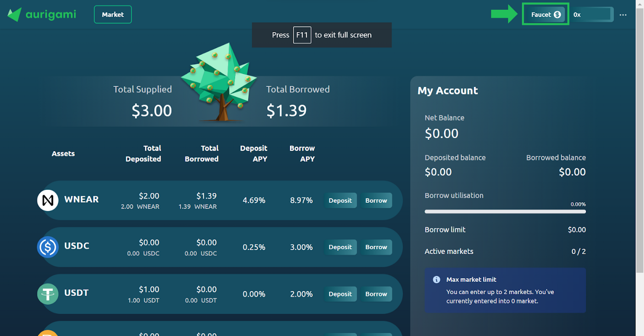
Task: Borrow from the USDC market
Action: point(376,247)
